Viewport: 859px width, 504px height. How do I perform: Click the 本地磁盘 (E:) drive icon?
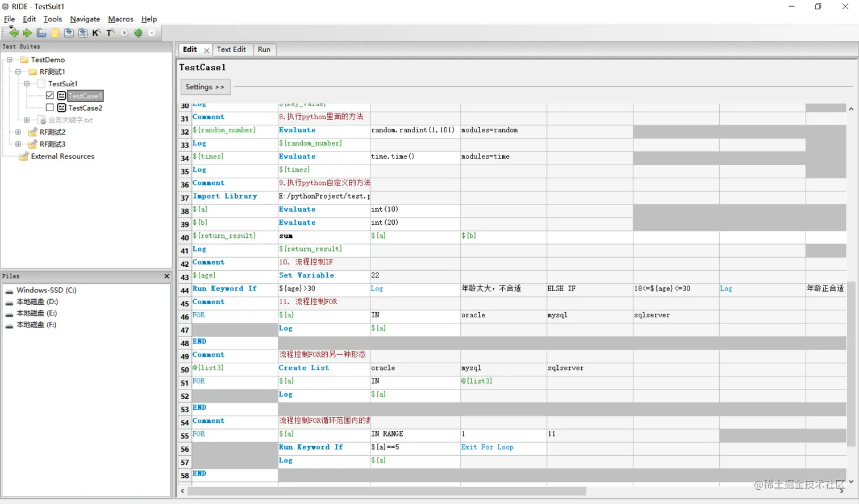9,314
